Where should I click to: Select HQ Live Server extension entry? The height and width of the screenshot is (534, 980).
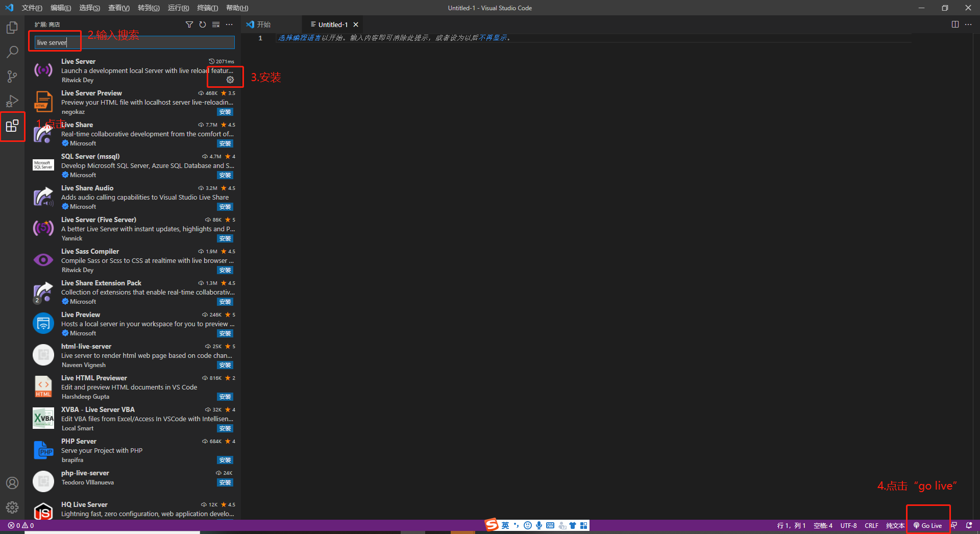[133, 509]
